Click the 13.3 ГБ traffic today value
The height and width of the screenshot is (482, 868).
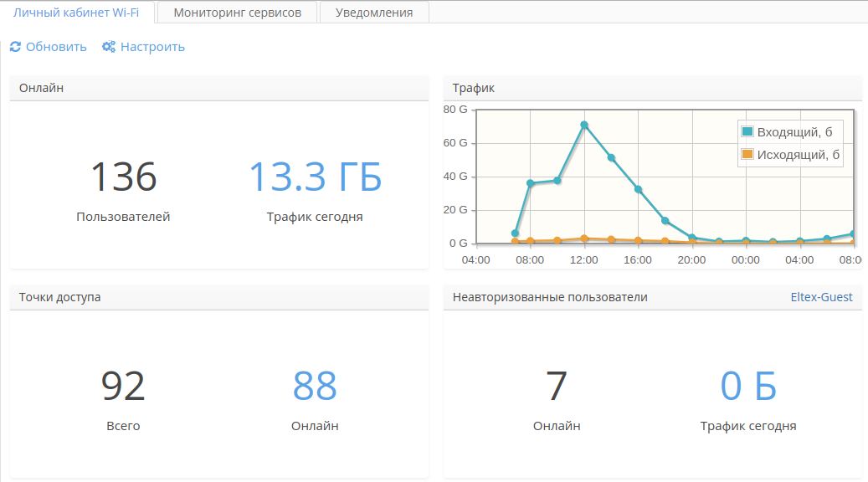coord(315,177)
